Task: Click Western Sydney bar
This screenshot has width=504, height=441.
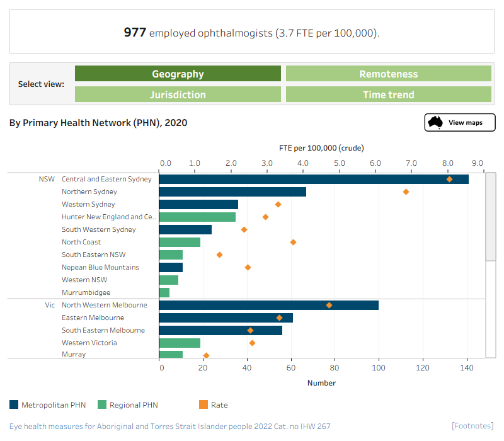Action: pos(198,204)
